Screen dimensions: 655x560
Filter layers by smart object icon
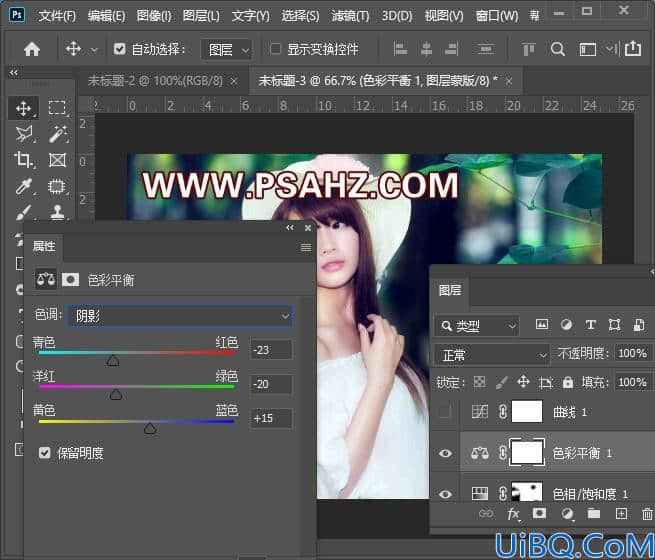point(639,324)
